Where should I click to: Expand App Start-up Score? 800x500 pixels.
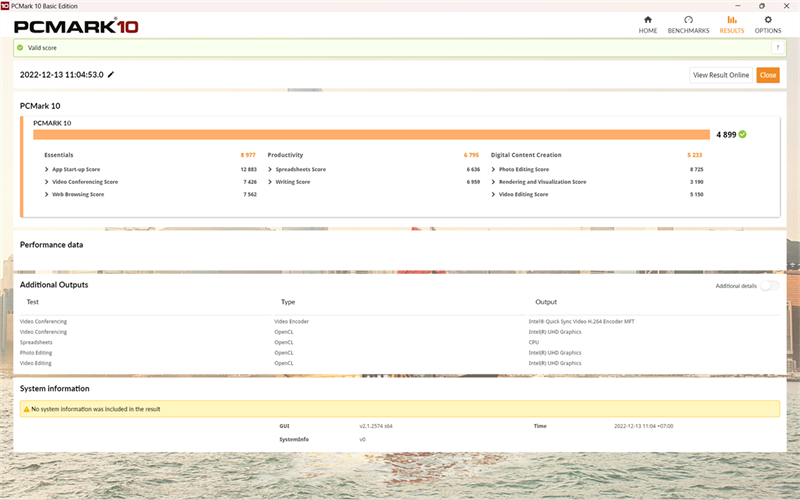(x=46, y=169)
